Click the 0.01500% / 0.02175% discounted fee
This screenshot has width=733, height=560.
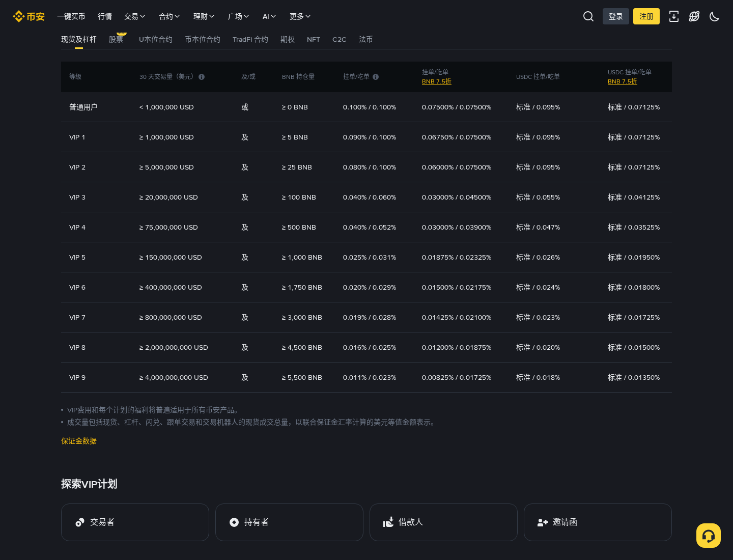pyautogui.click(x=457, y=287)
